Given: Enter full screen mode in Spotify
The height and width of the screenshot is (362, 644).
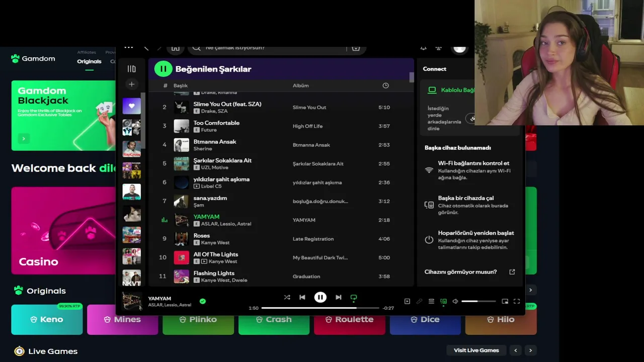Looking at the screenshot, I should point(517,301).
